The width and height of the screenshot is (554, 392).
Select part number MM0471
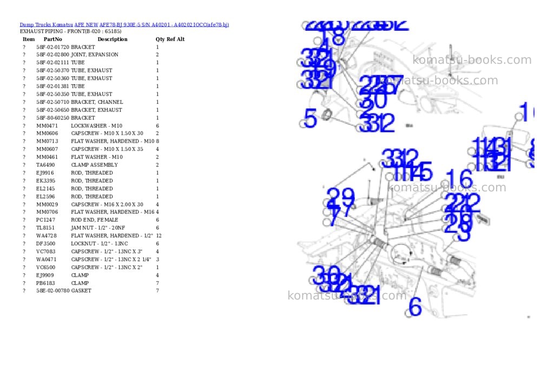(x=47, y=126)
